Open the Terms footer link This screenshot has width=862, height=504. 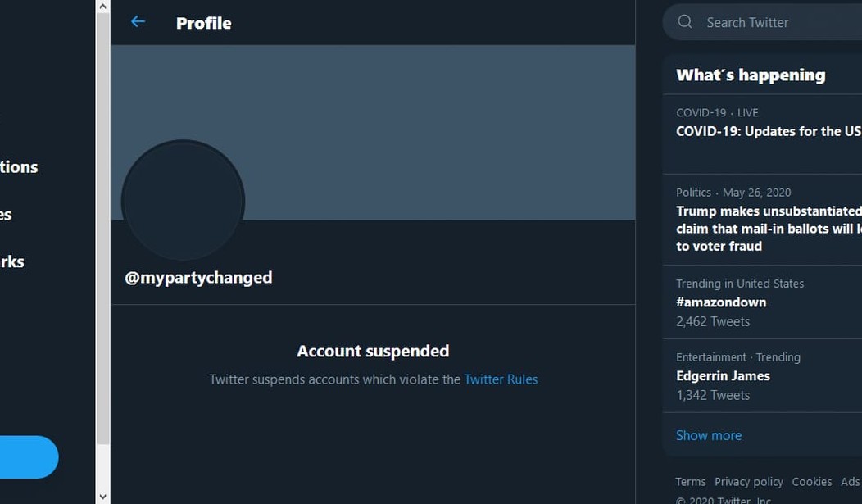click(x=690, y=482)
